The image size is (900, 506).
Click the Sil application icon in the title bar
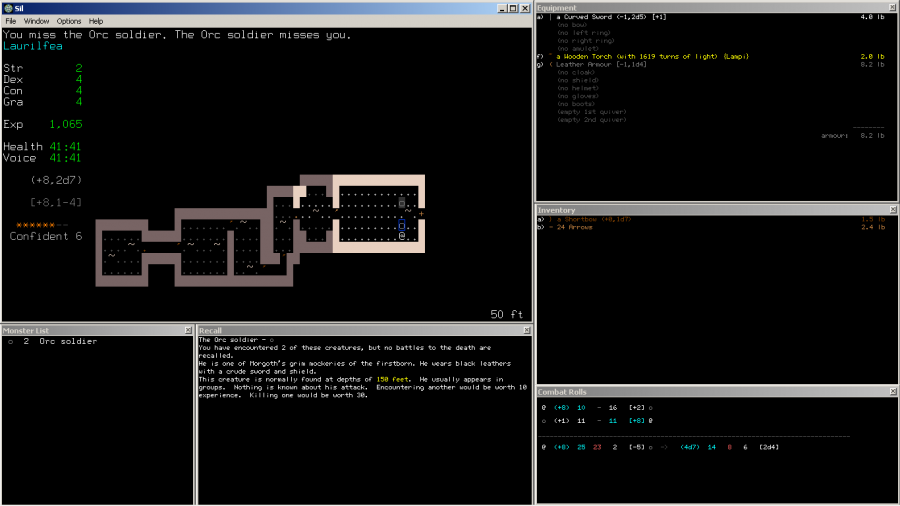coord(8,8)
